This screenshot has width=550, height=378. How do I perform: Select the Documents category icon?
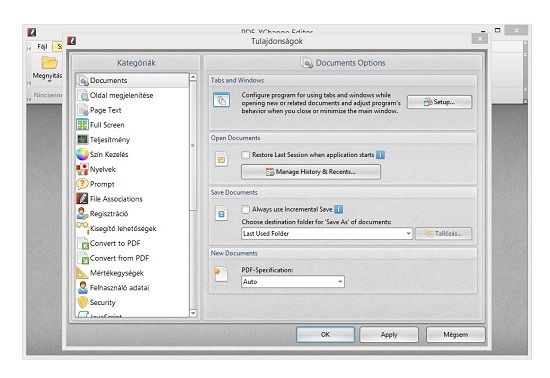click(x=83, y=81)
